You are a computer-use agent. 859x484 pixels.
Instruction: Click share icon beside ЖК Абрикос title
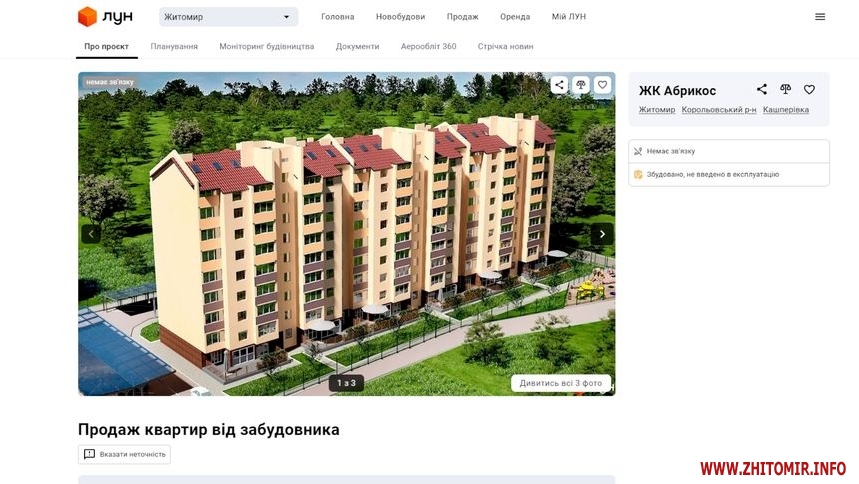tap(761, 89)
